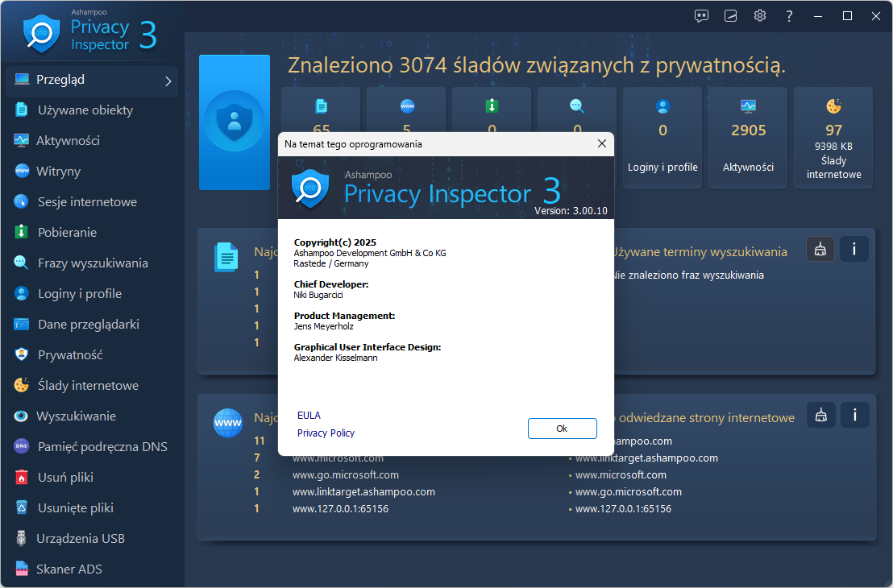The height and width of the screenshot is (588, 893).
Task: Close the 'Na temat tego oprogramowania' dialog
Action: click(602, 144)
